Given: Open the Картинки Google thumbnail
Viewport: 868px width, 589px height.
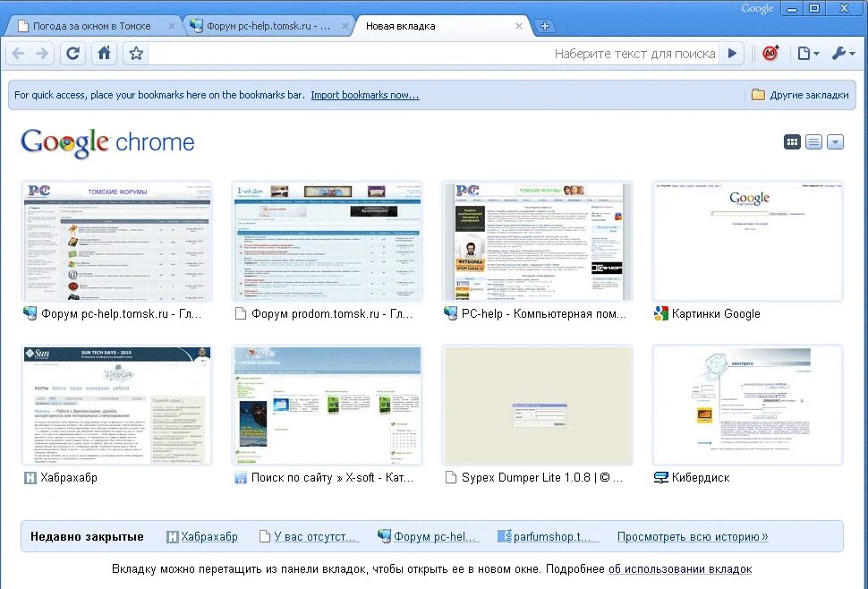Looking at the screenshot, I should [x=748, y=242].
